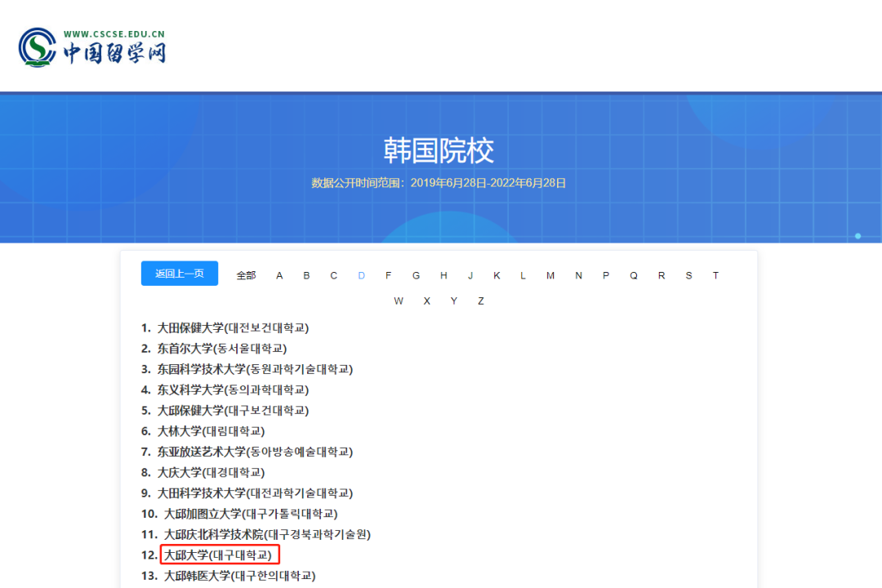The height and width of the screenshot is (588, 882).
Task: Filter schools by letter T
Action: click(715, 276)
